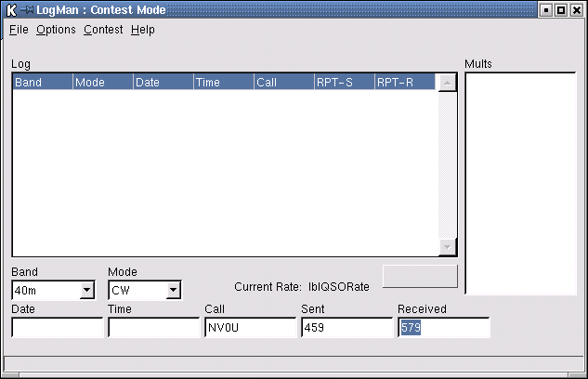
Task: Expand the Mode dropdown showing CW
Action: pyautogui.click(x=173, y=291)
